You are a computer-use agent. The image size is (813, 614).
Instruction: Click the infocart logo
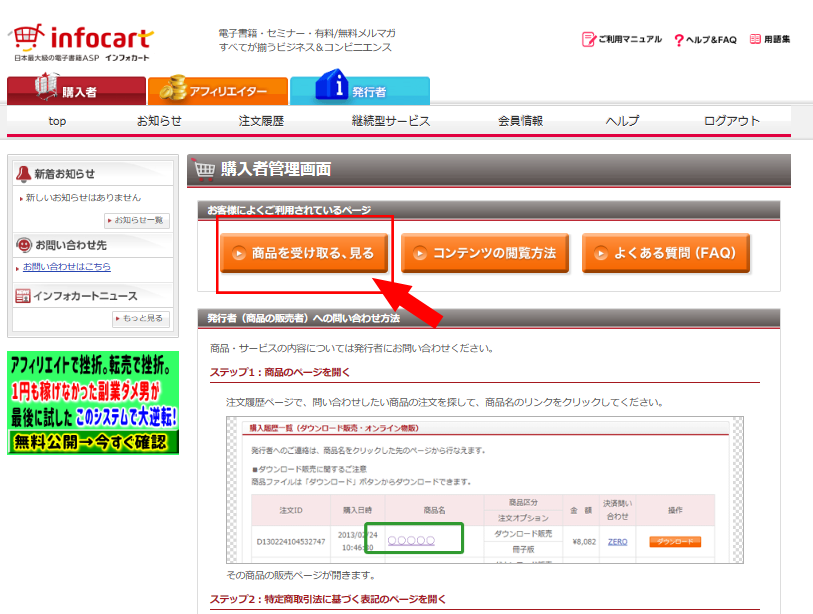tap(82, 42)
